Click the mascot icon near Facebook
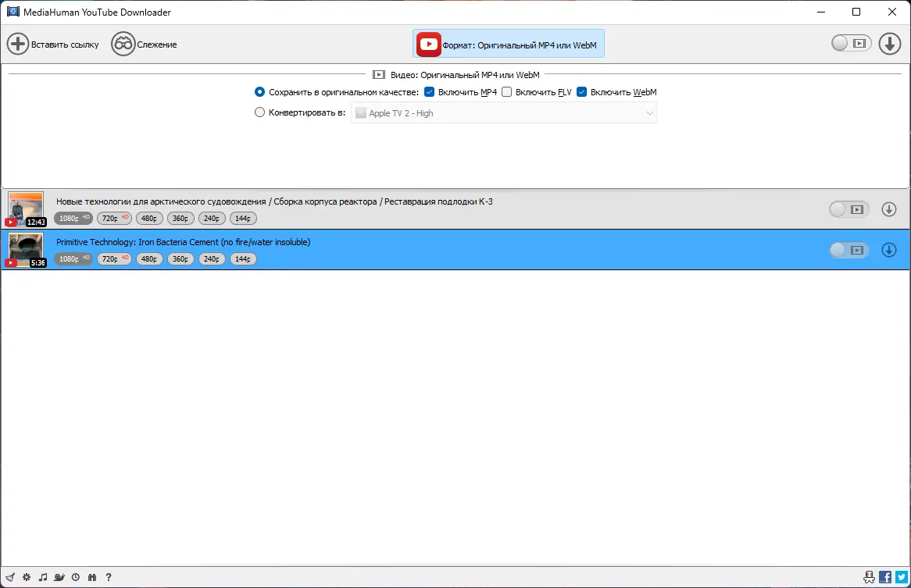This screenshot has height=588, width=911. [869, 577]
